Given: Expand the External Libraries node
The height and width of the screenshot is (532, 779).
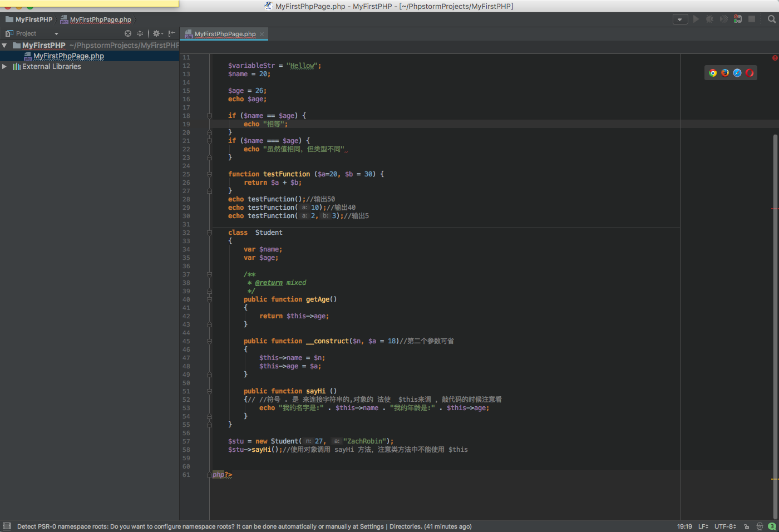Looking at the screenshot, I should tap(4, 66).
